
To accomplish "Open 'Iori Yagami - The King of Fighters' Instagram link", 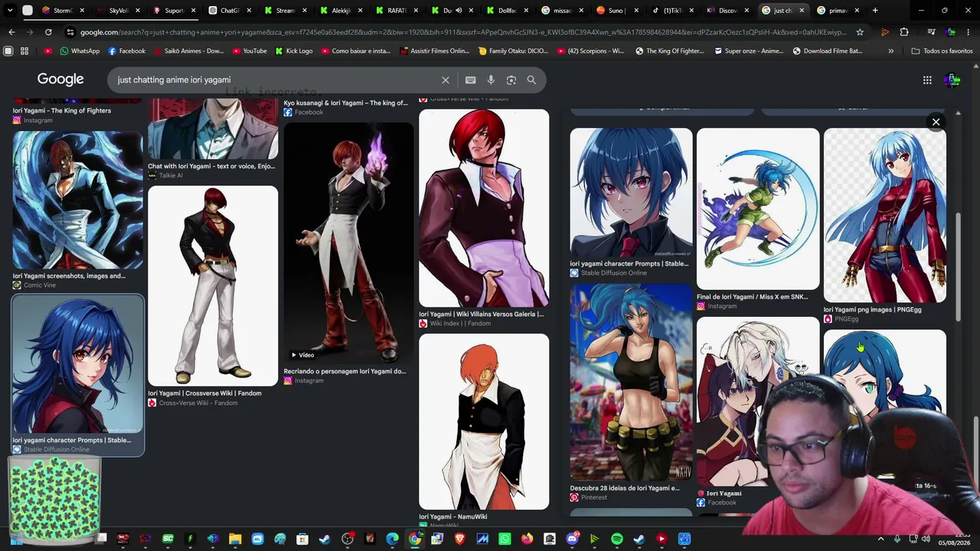I will pyautogui.click(x=62, y=111).
